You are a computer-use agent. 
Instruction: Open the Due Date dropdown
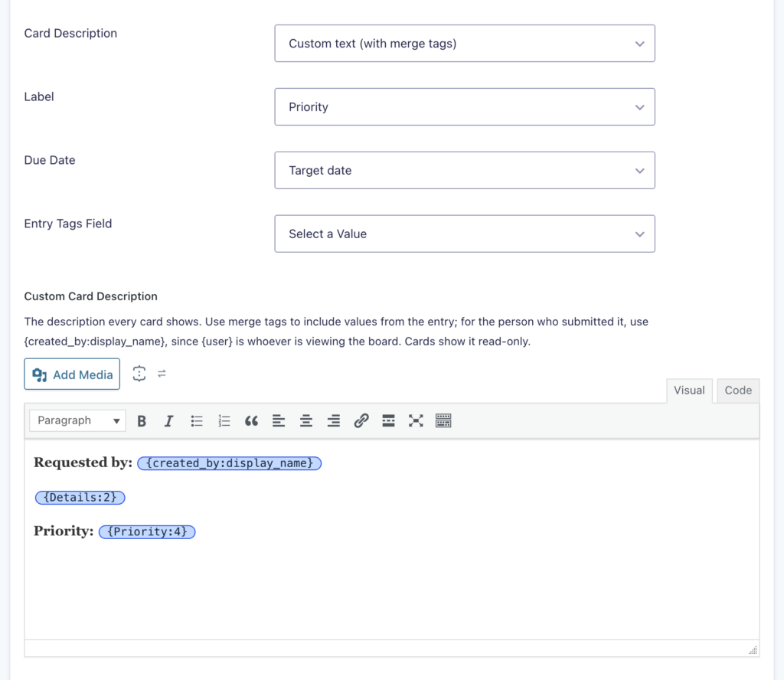(x=465, y=171)
